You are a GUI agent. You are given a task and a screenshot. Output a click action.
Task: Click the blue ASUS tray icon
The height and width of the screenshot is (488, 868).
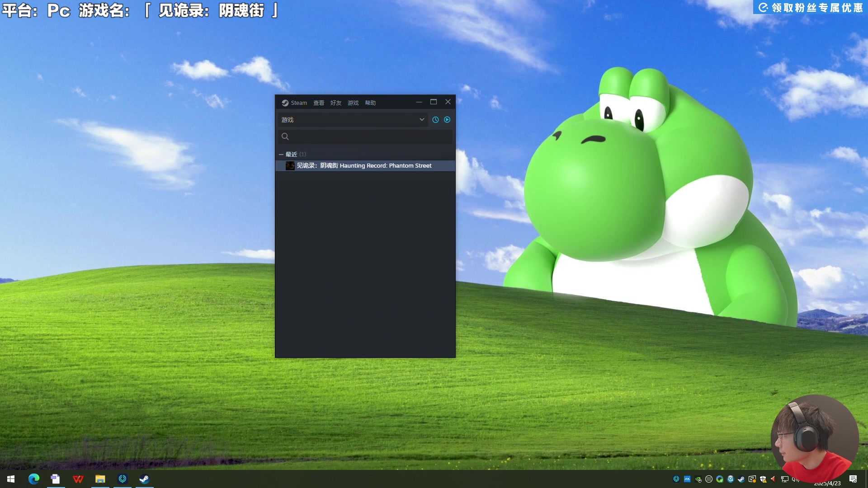(x=687, y=479)
